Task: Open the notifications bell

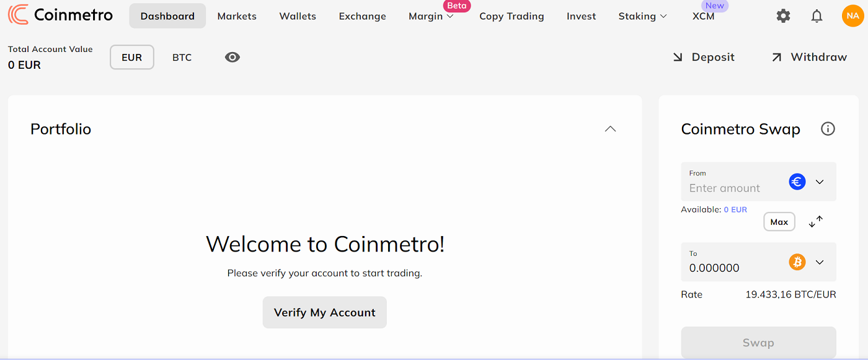Action: tap(817, 15)
